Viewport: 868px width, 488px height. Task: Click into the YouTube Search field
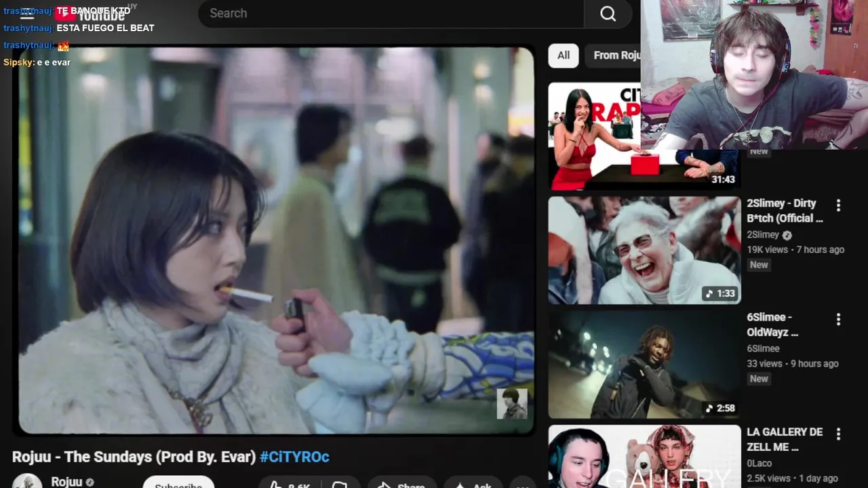(391, 14)
